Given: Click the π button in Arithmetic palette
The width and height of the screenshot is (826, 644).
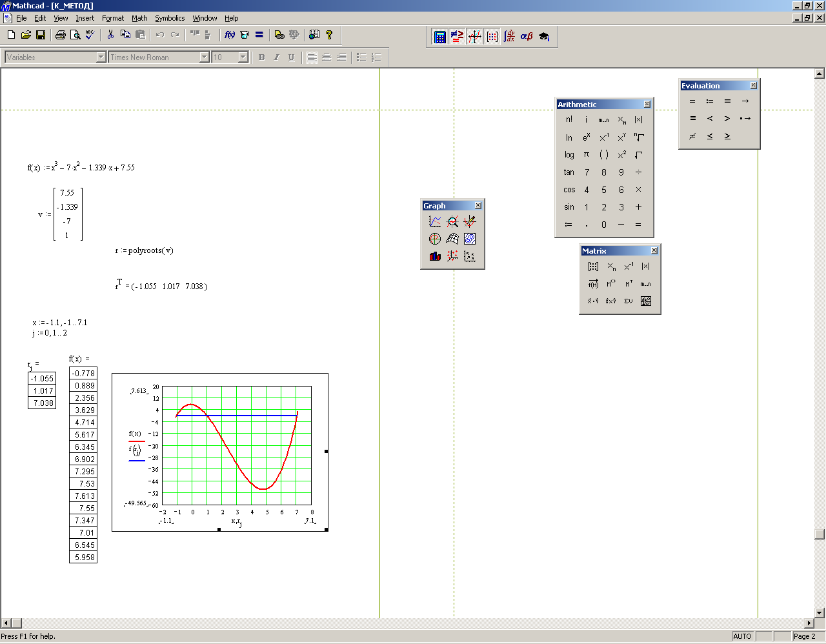Looking at the screenshot, I should (x=586, y=155).
